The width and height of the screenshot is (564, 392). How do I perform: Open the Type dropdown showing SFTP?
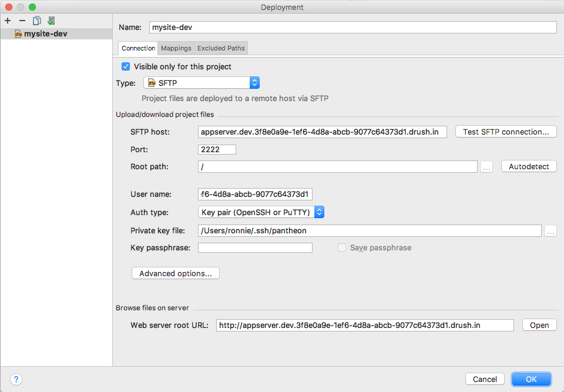254,82
